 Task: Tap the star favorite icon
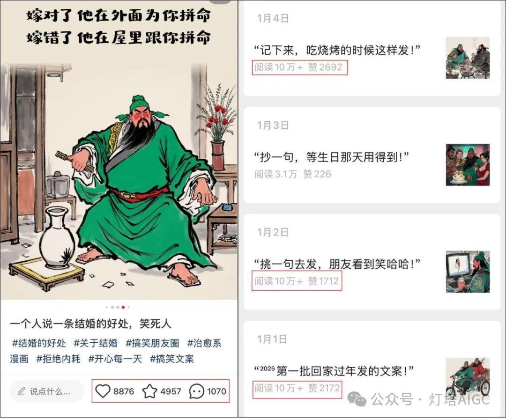(x=150, y=391)
